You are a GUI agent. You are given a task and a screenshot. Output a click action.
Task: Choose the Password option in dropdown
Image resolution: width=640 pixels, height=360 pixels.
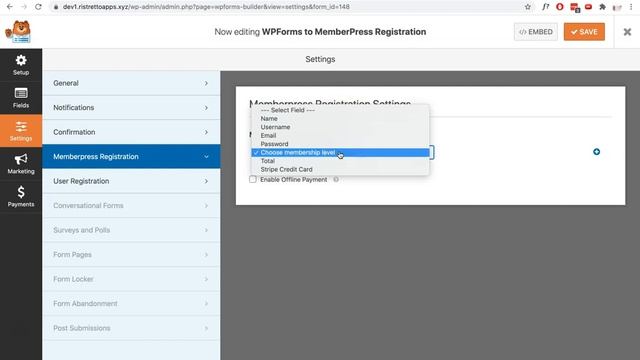(340, 144)
